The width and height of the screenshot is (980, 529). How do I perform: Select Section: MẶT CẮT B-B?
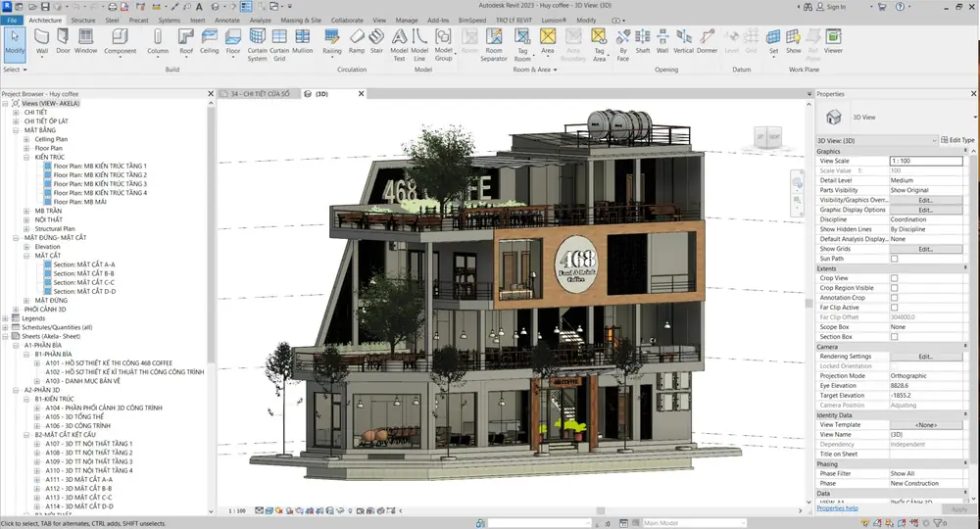[x=83, y=273]
